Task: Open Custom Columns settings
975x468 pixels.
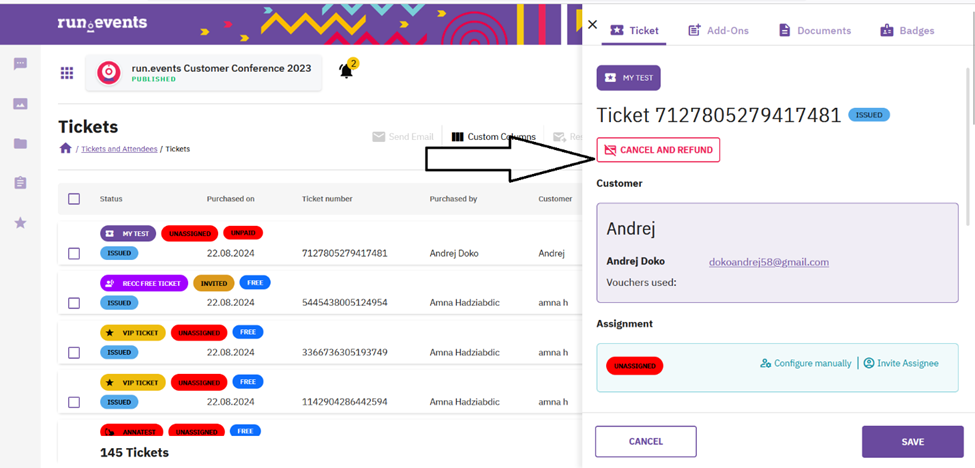Action: (493, 137)
